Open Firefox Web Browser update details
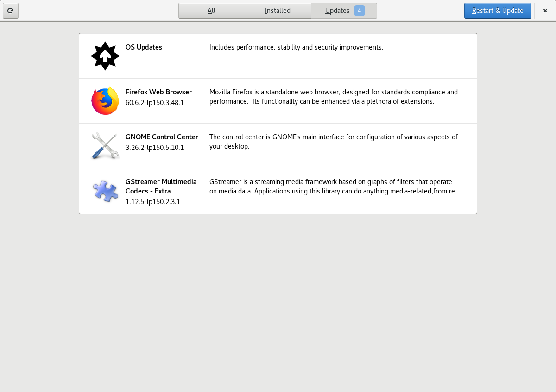Viewport: 556px width, 392px height. [278, 101]
